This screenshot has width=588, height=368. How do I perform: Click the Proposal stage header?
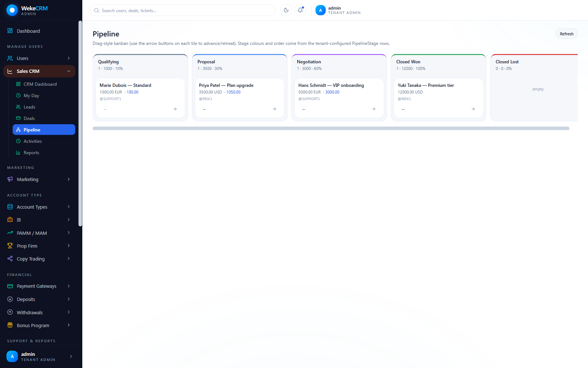(240, 65)
